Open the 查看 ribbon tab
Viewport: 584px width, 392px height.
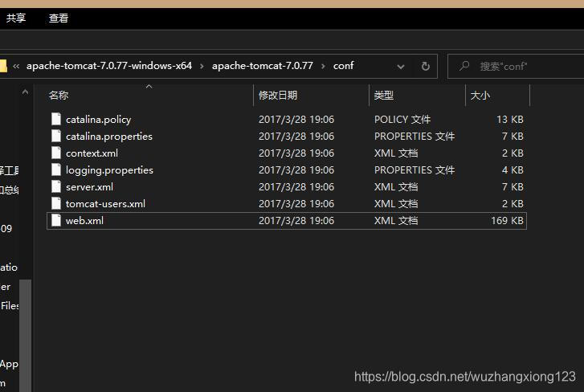point(59,18)
